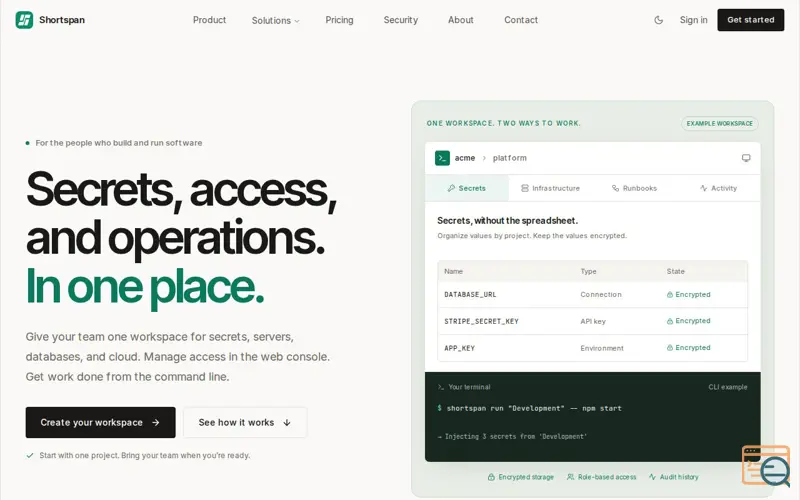Click the green checkmark icon below buttons

30,456
